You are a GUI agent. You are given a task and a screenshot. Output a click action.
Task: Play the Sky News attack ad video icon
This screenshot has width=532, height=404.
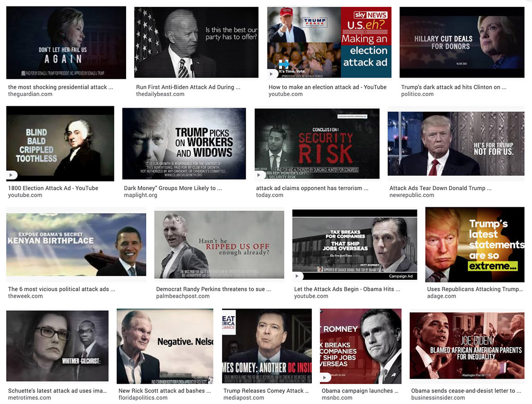pos(271,73)
